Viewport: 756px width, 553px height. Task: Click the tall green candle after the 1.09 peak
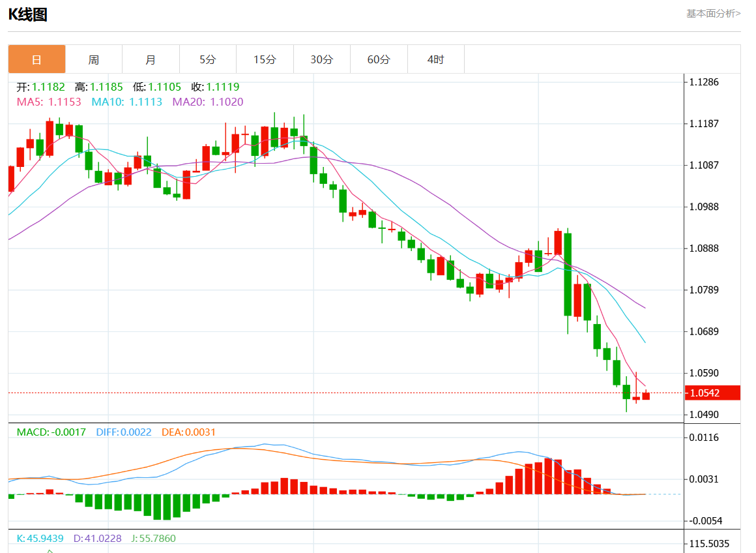click(568, 274)
